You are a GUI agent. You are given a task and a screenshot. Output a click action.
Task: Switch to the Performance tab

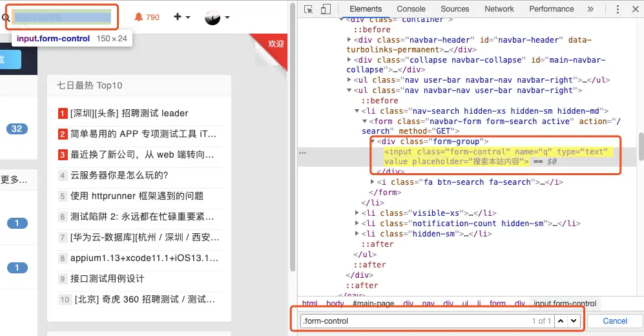551,9
